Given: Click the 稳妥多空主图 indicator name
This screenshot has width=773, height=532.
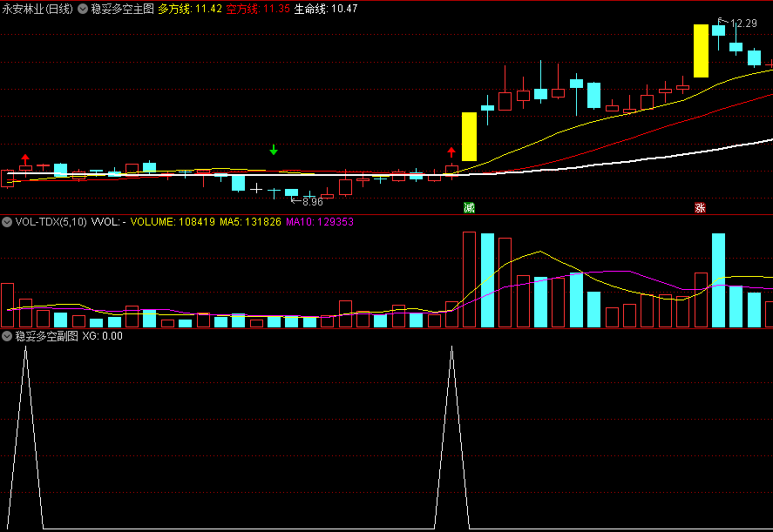Looking at the screenshot, I should pos(122,9).
